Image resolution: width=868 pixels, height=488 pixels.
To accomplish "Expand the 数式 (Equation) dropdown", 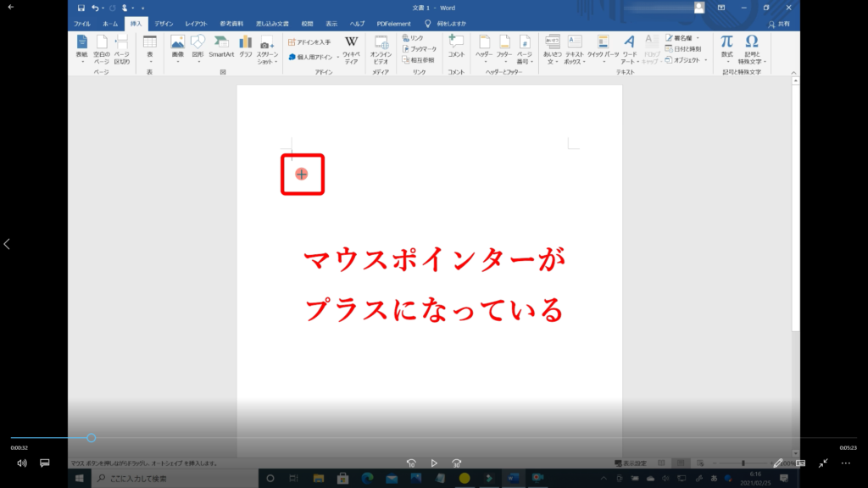I will (726, 62).
